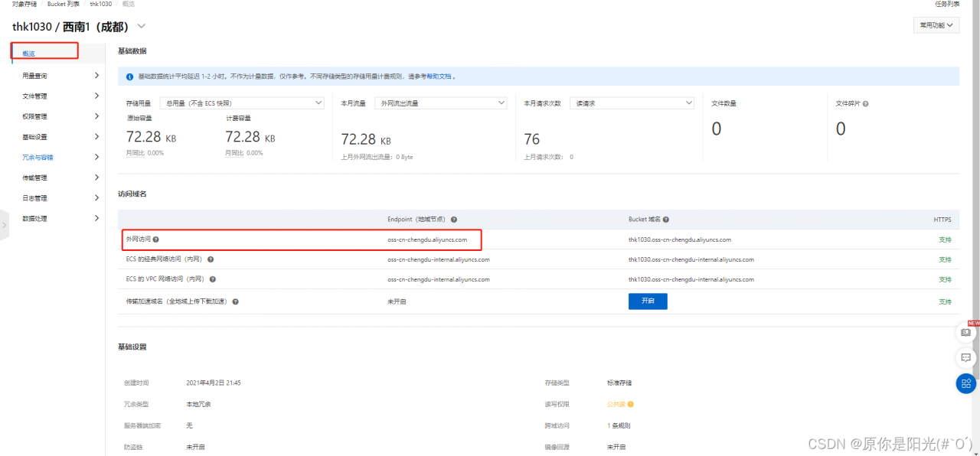The height and width of the screenshot is (456, 980).
Task: Click the help icon beside Endpoint（地域节点）
Action: tap(454, 219)
